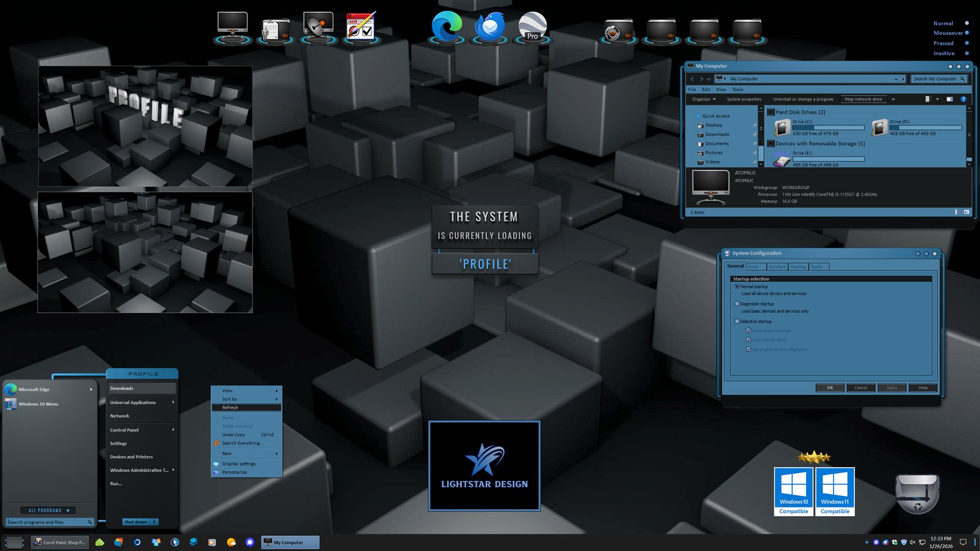Collapse the Hard Disk Drives group
The width and height of the screenshot is (980, 551).
(x=771, y=112)
